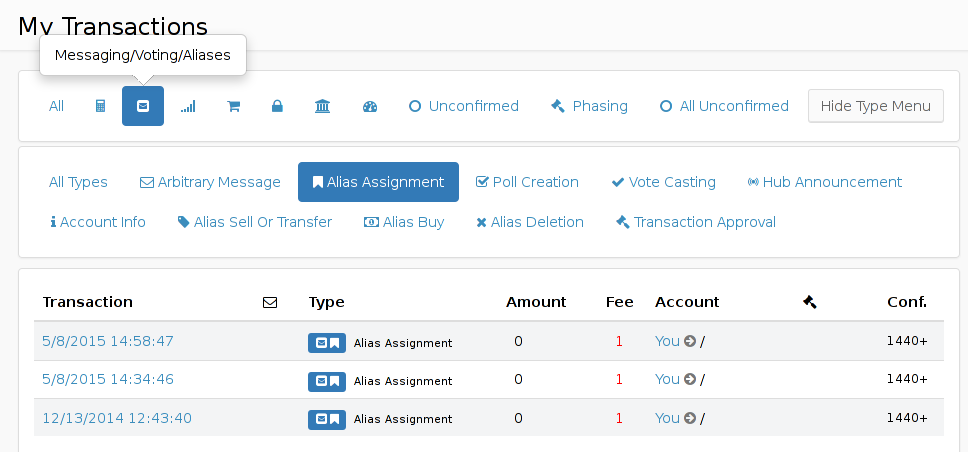968x452 pixels.
Task: Open transaction dated 12/13/2014 12:43:40
Action: 117,418
